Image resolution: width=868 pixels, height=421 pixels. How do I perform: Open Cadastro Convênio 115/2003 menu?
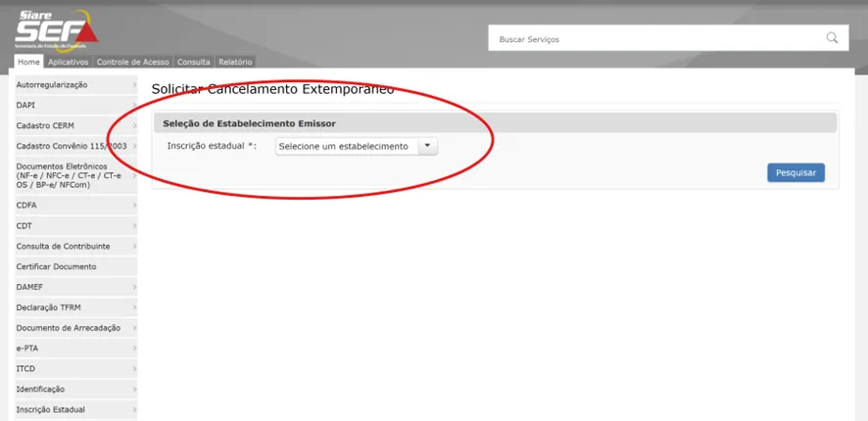point(76,146)
